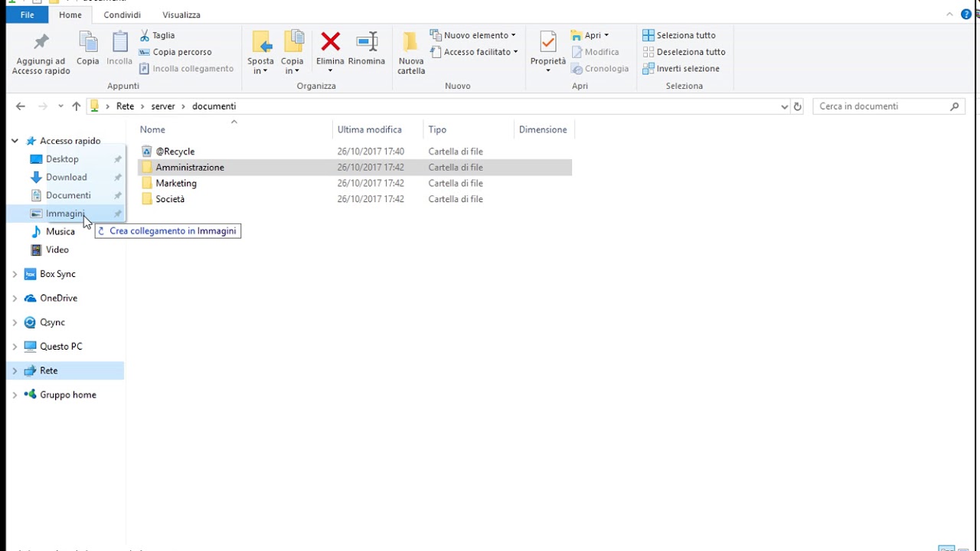Open the help question mark icon
This screenshot has width=980, height=551.
point(966,15)
